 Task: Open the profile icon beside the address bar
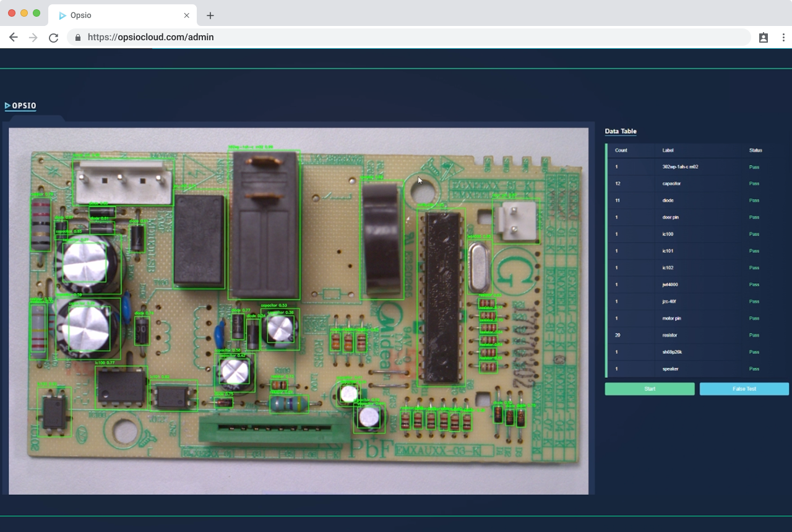[764, 37]
